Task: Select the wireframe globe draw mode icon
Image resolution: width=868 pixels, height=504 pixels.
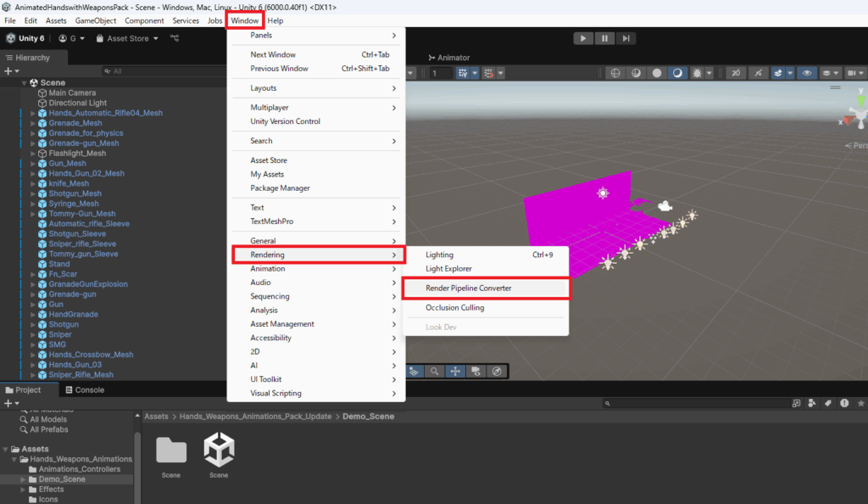Action: tap(615, 73)
